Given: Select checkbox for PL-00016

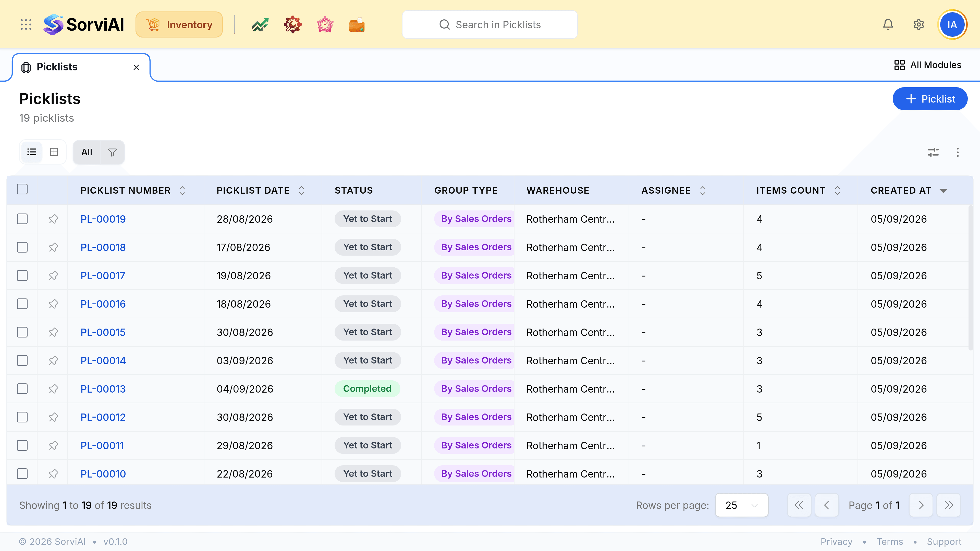Looking at the screenshot, I should tap(22, 304).
